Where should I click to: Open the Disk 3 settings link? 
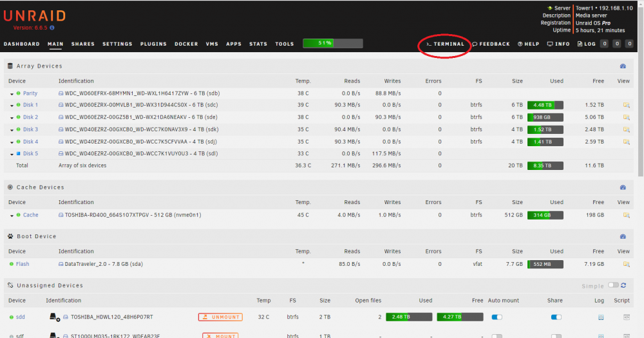[30, 130]
